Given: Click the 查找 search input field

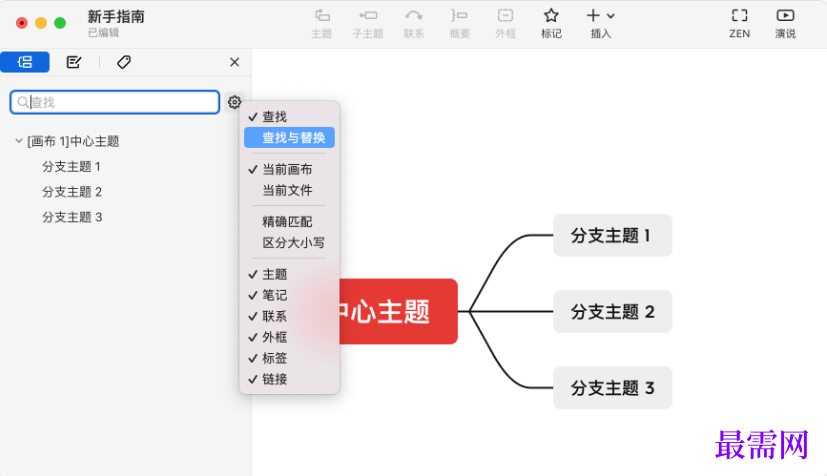Looking at the screenshot, I should 120,102.
